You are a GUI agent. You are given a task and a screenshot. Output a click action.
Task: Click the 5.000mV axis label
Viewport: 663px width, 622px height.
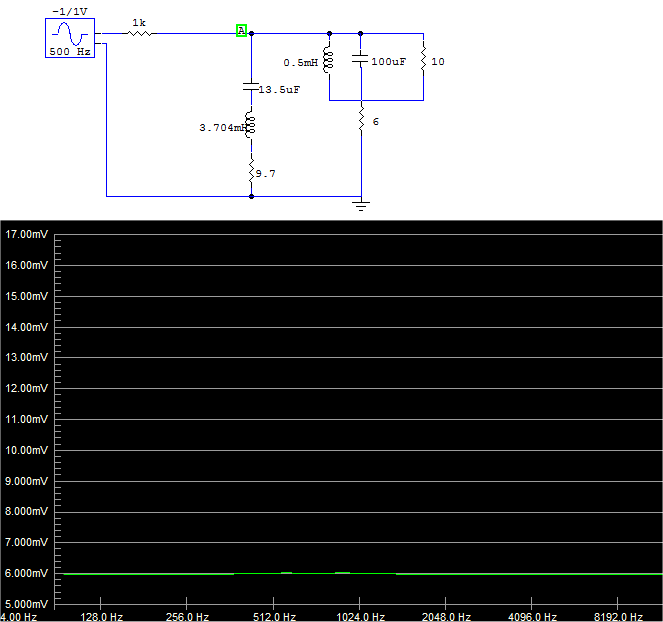point(27,604)
